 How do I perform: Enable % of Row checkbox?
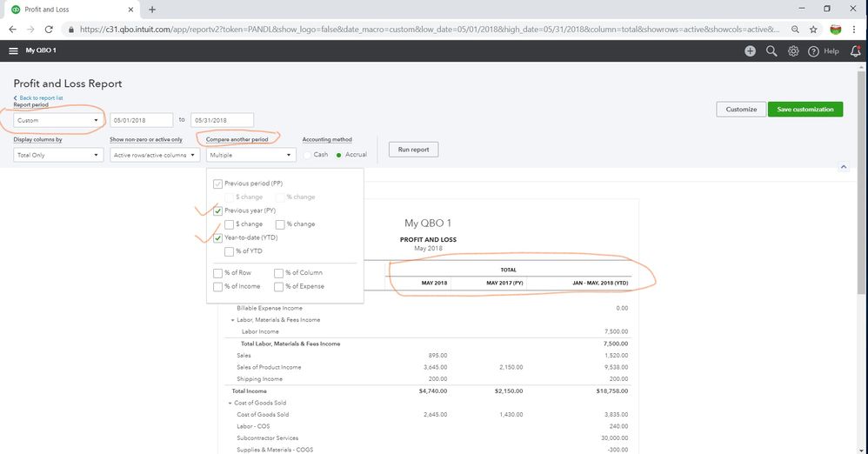(217, 273)
